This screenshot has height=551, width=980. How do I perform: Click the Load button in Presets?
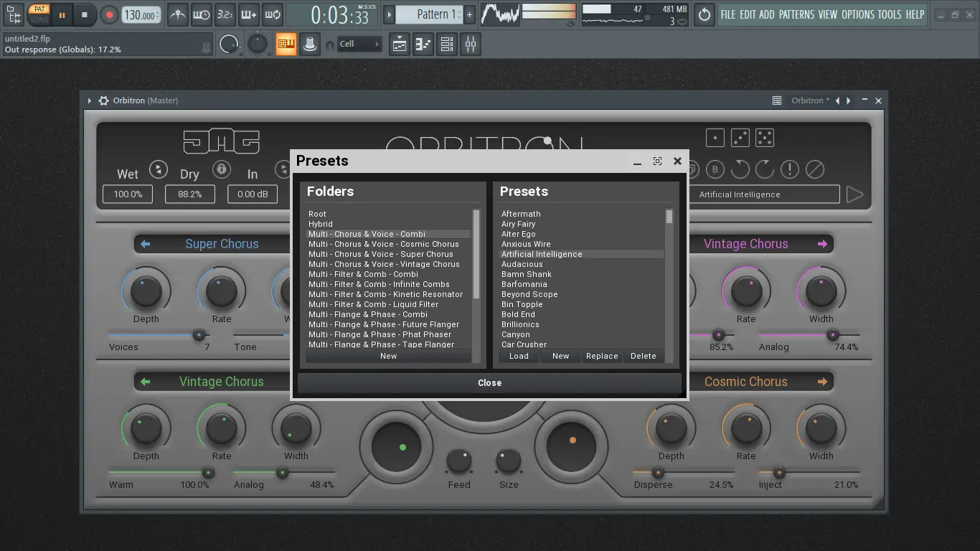click(519, 356)
